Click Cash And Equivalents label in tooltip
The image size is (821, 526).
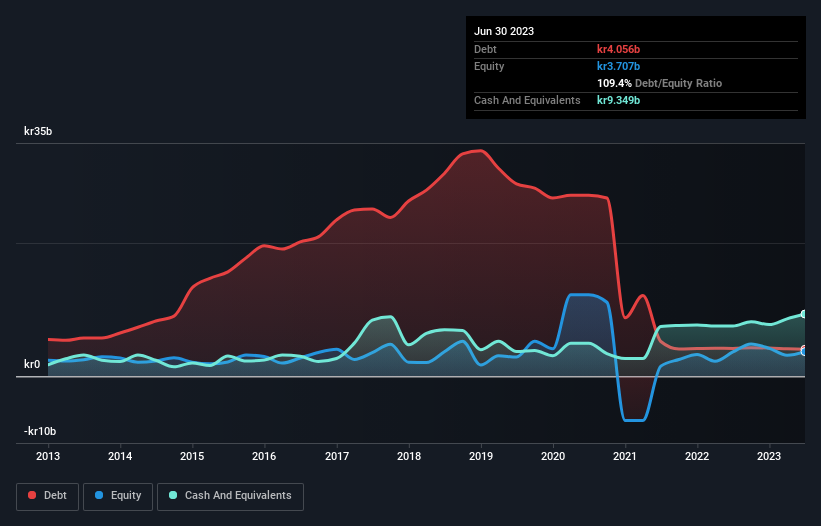pyautogui.click(x=527, y=100)
